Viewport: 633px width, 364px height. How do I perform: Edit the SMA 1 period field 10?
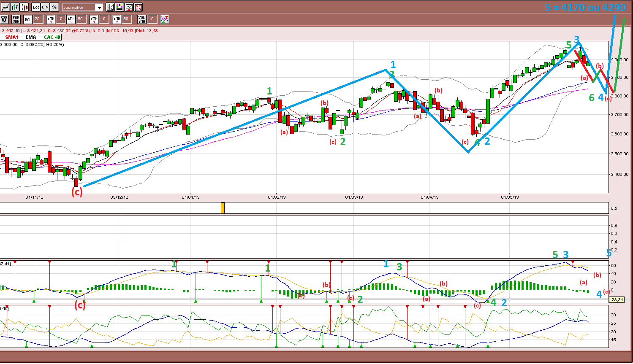tap(104, 19)
